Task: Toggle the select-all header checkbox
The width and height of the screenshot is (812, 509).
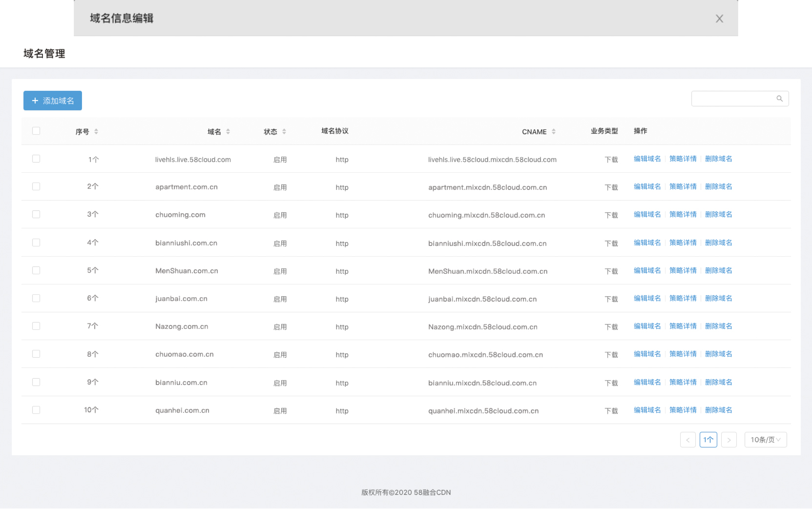Action: pyautogui.click(x=36, y=131)
